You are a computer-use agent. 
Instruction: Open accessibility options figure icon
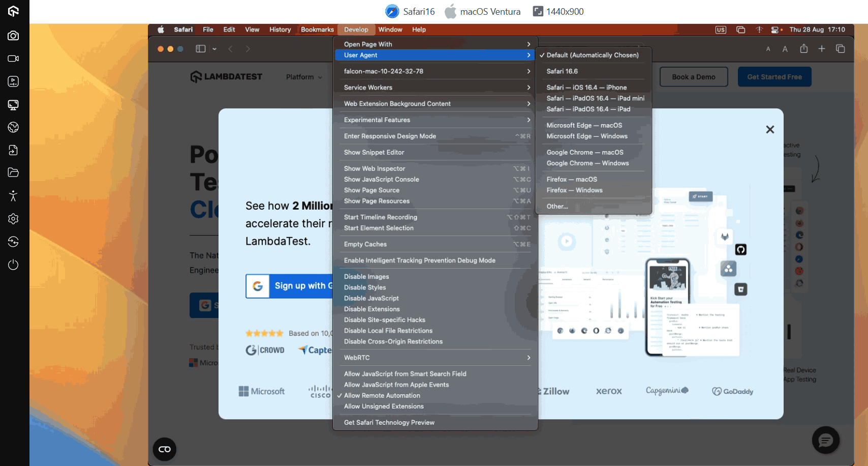tap(14, 196)
